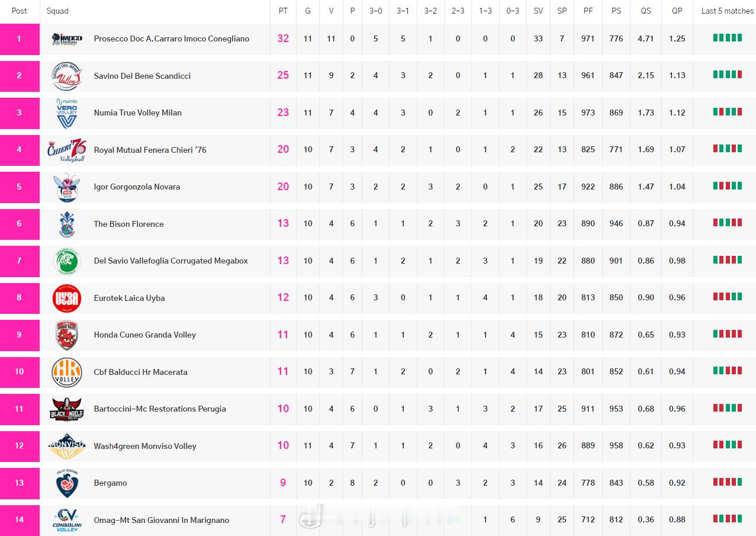This screenshot has width=756, height=536.
Task: Open Bergamo team page
Action: tap(110, 483)
